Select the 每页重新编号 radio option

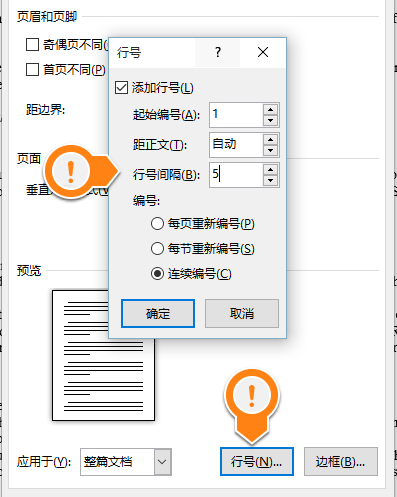point(157,223)
